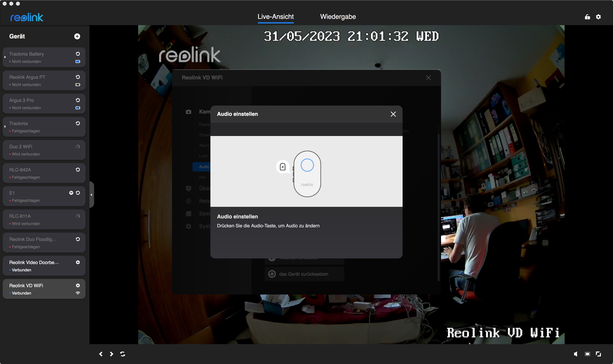Collapse the device sidebar panel
The height and width of the screenshot is (364, 613).
[x=91, y=195]
